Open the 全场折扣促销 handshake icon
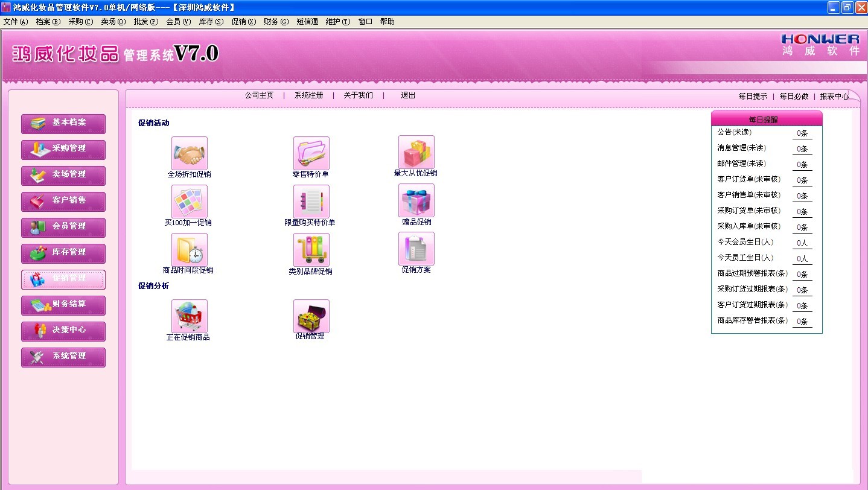868x490 pixels. (x=189, y=153)
